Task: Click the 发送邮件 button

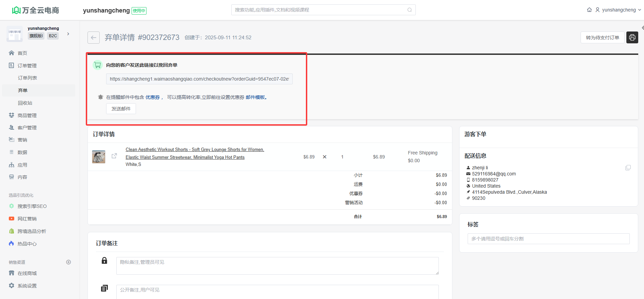Action: pos(121,109)
